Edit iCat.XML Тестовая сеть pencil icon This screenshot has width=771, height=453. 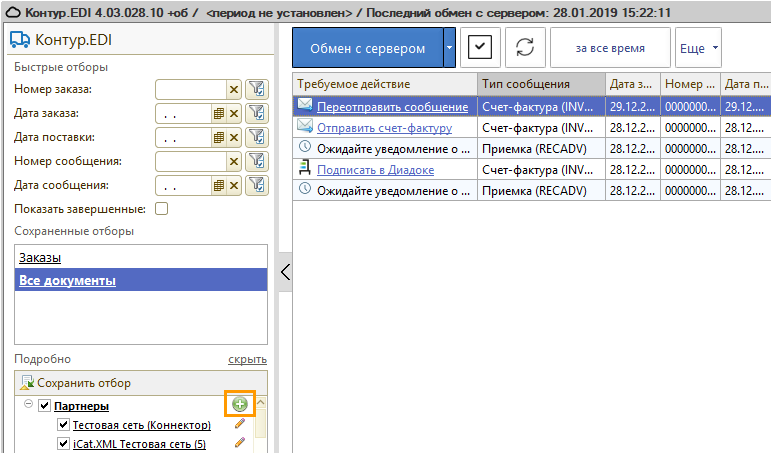point(240,442)
